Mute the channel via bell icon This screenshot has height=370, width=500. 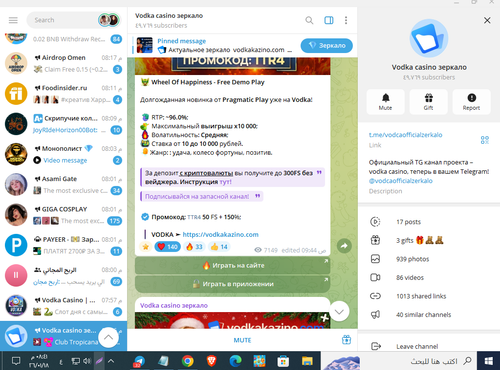[385, 102]
